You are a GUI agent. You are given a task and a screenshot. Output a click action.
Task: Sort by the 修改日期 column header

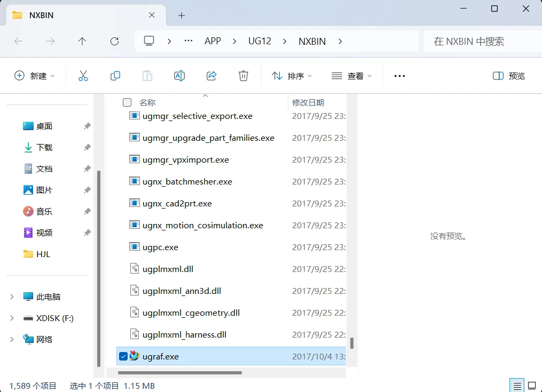point(308,102)
